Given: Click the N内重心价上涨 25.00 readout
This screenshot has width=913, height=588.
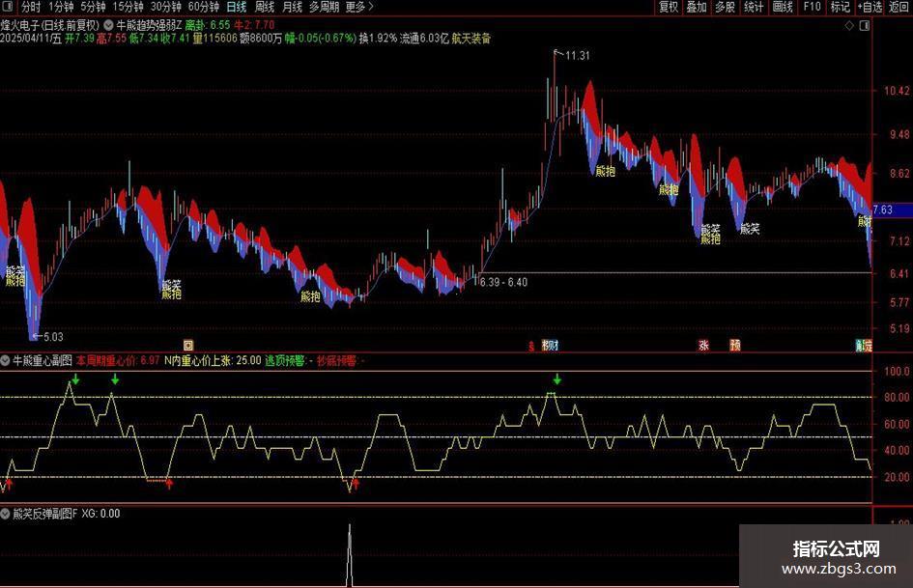Looking at the screenshot, I should point(213,361).
